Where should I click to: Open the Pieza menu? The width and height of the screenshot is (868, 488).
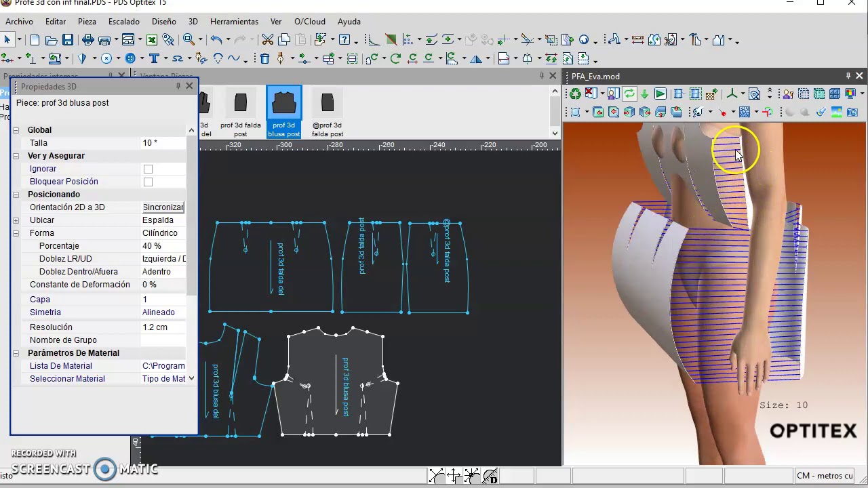coord(87,22)
